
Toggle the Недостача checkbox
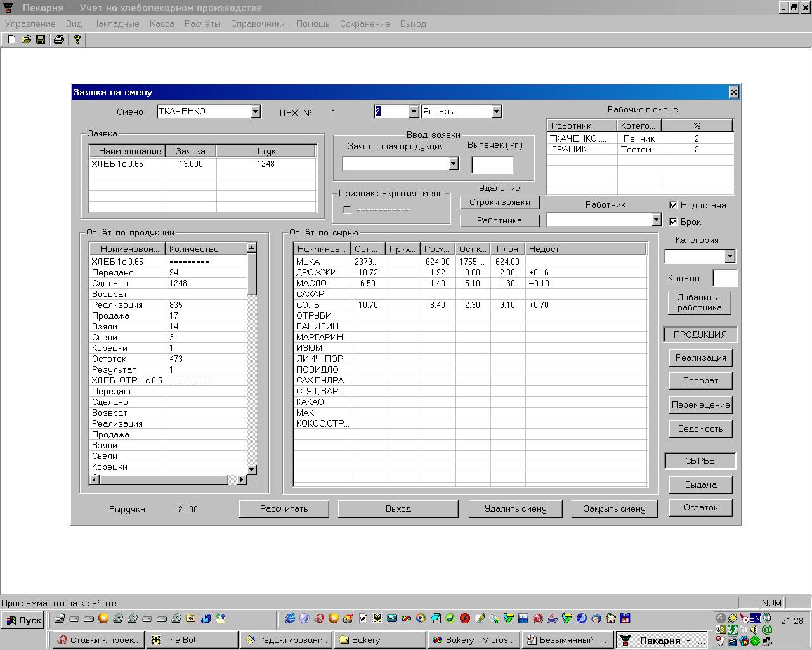pos(673,205)
